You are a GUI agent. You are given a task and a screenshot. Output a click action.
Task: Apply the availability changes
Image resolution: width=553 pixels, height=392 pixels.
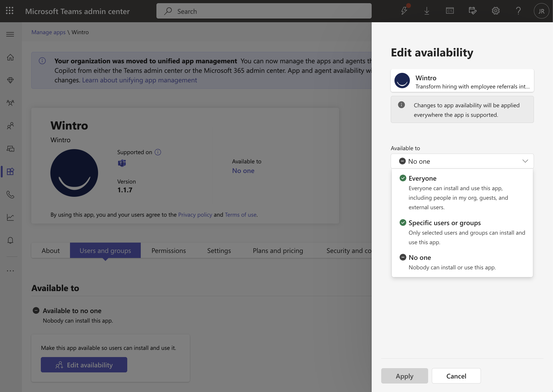pyautogui.click(x=405, y=376)
